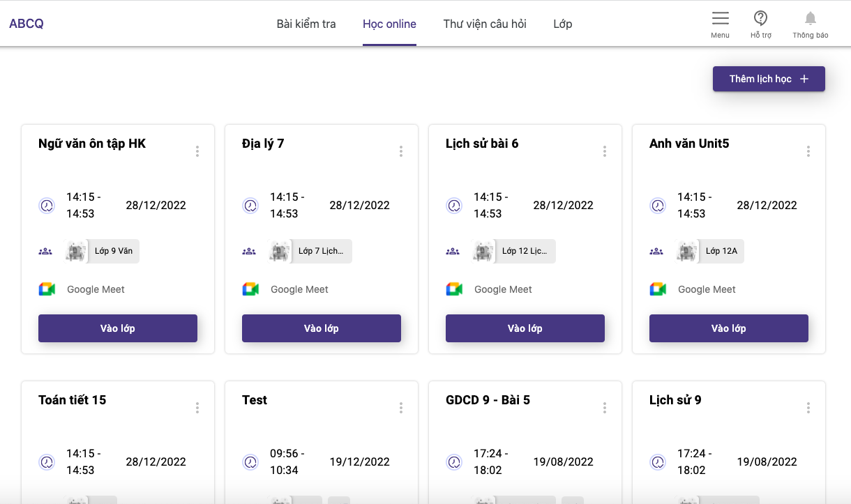
Task: Open three-dot options for Anh văn Unit5
Action: tap(808, 151)
